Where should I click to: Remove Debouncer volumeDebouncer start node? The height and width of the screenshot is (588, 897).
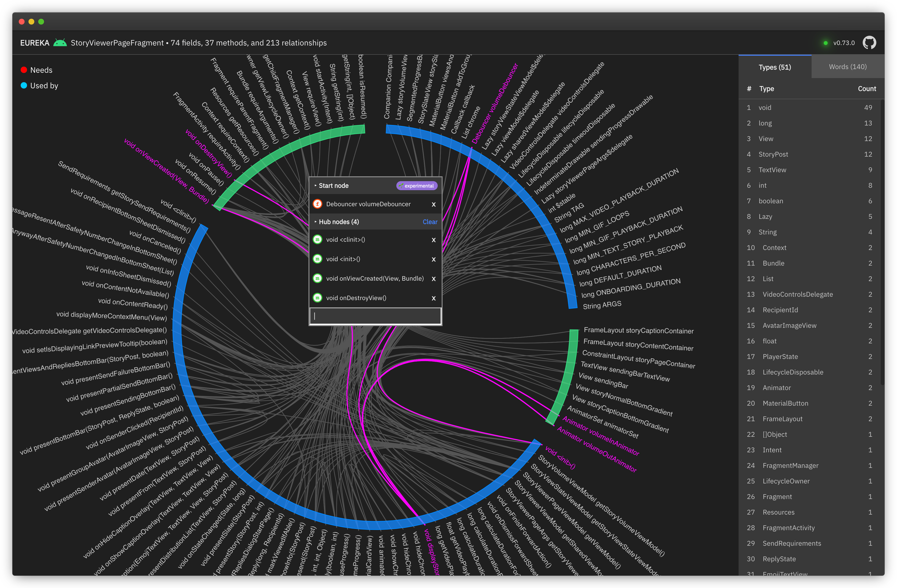click(433, 205)
